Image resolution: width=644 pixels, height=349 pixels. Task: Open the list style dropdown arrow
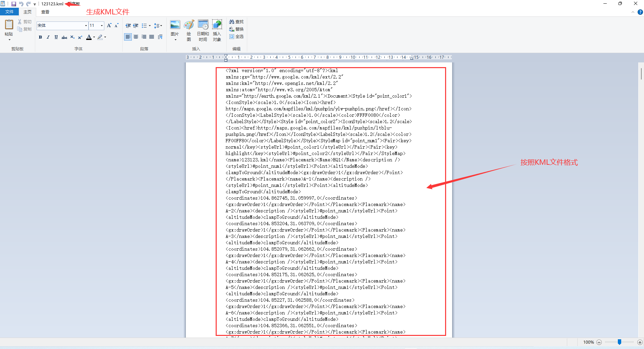point(150,26)
